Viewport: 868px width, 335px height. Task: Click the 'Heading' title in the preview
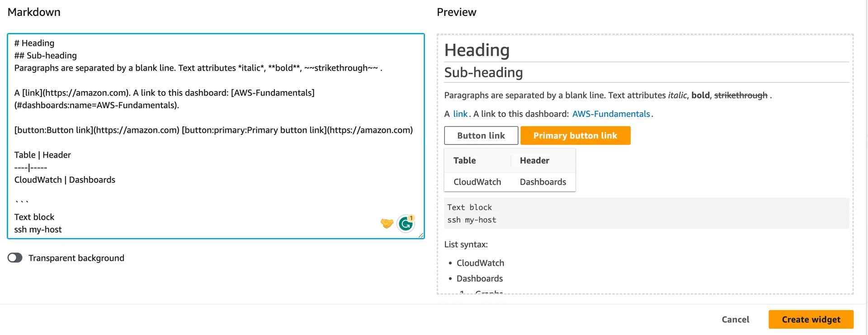point(477,50)
